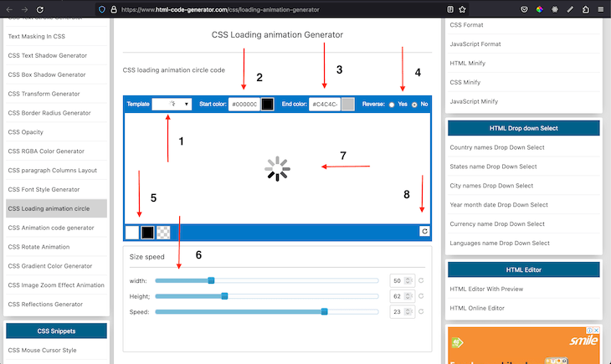611x364 pixels.
Task: Select No for Reverse option
Action: click(414, 104)
